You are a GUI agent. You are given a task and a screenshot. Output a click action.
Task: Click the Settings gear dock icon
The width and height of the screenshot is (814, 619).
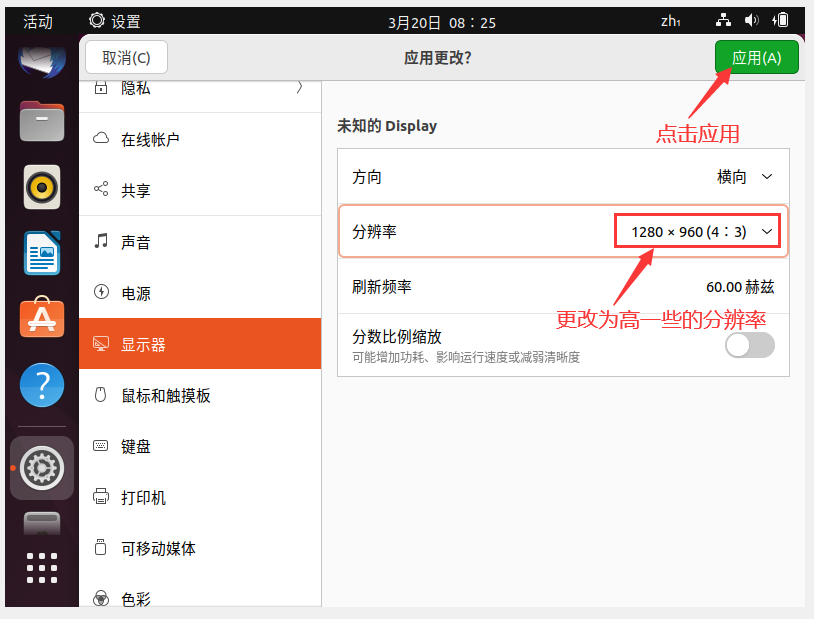(42, 468)
